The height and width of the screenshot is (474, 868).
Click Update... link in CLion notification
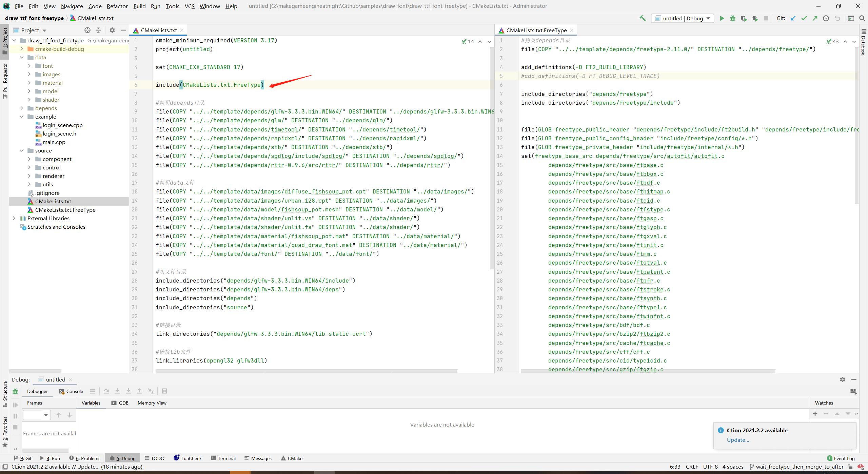point(738,440)
